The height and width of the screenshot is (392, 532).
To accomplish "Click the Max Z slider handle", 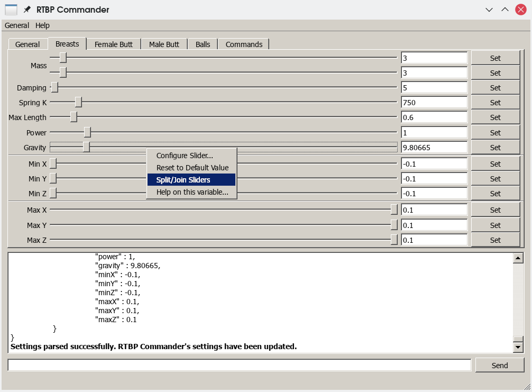I will coord(394,240).
